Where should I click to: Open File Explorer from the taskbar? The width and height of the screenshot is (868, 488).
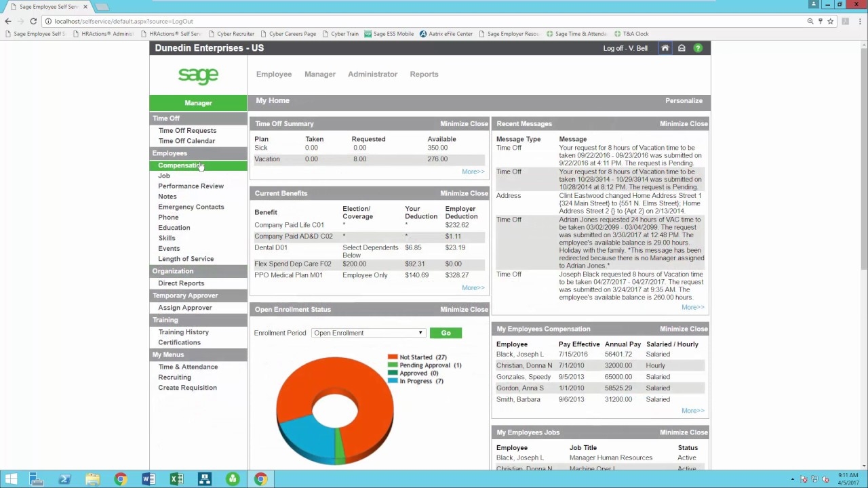(x=92, y=479)
